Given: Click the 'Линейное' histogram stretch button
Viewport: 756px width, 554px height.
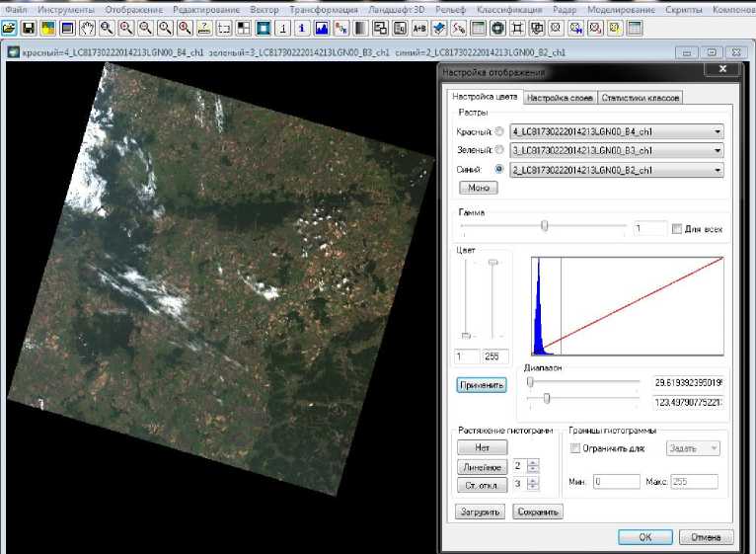Looking at the screenshot, I should pos(482,467).
